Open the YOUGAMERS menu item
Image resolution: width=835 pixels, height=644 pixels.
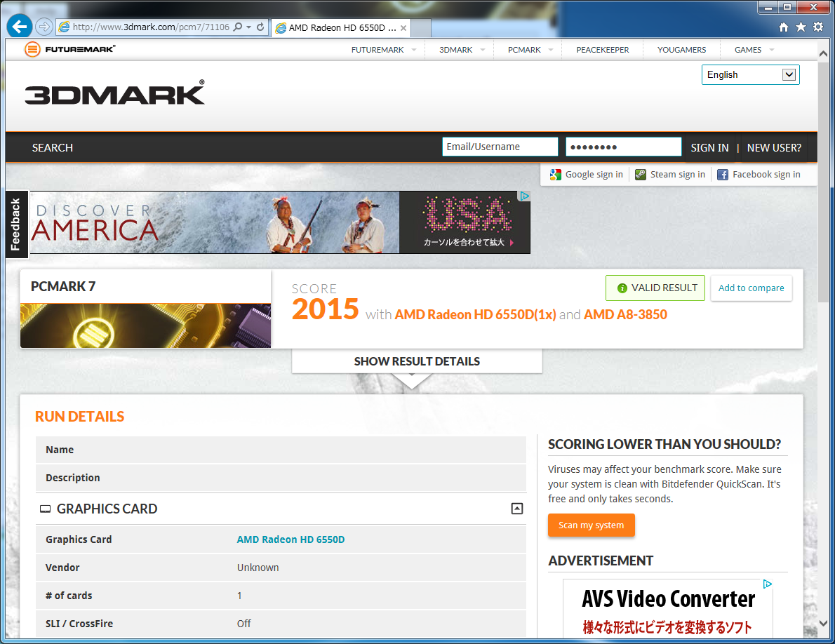click(681, 50)
